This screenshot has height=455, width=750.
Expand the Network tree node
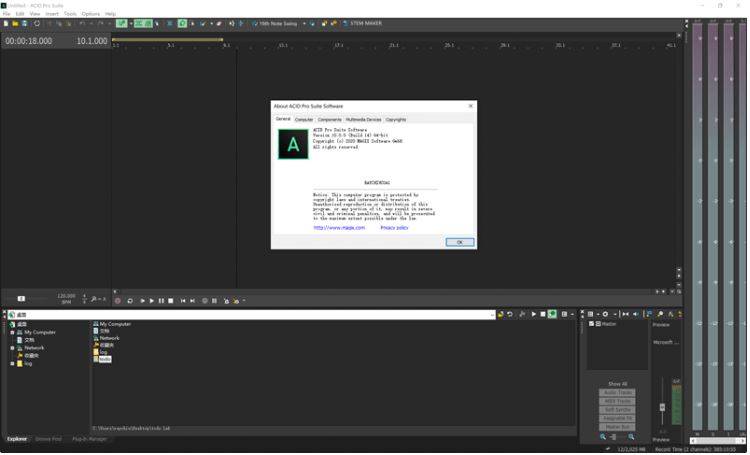(x=12, y=348)
